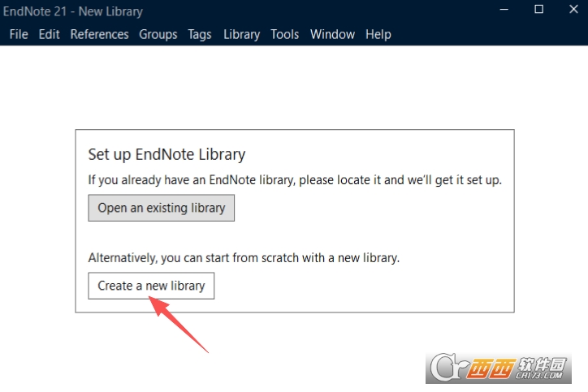Click Open an existing library button
The height and width of the screenshot is (392, 588).
point(162,208)
